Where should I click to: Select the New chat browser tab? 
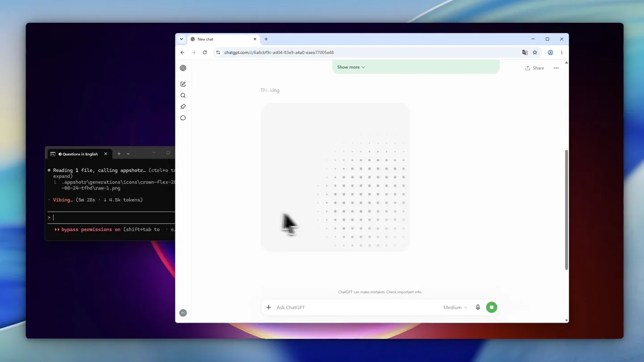click(224, 39)
